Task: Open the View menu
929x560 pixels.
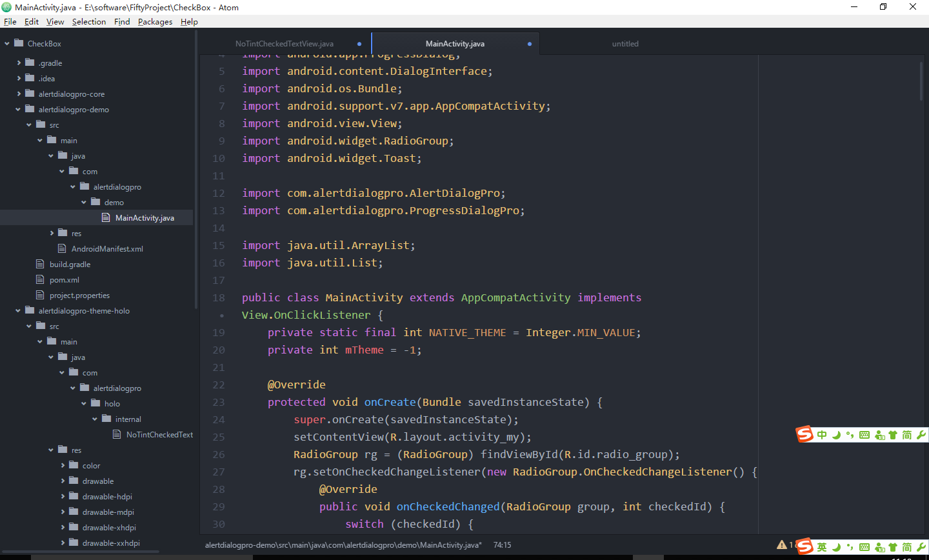Action: [55, 21]
